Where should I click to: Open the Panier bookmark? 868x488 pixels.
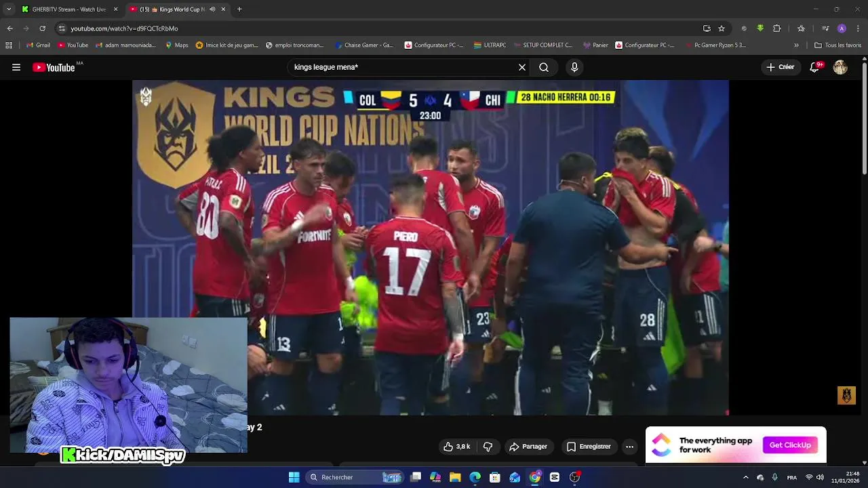point(595,45)
